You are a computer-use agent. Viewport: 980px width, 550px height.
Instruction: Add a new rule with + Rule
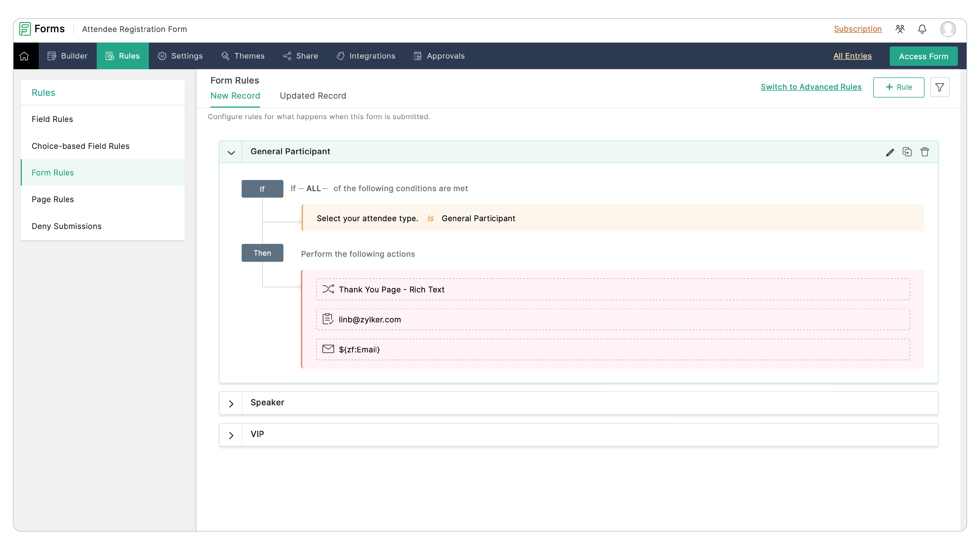tap(899, 87)
